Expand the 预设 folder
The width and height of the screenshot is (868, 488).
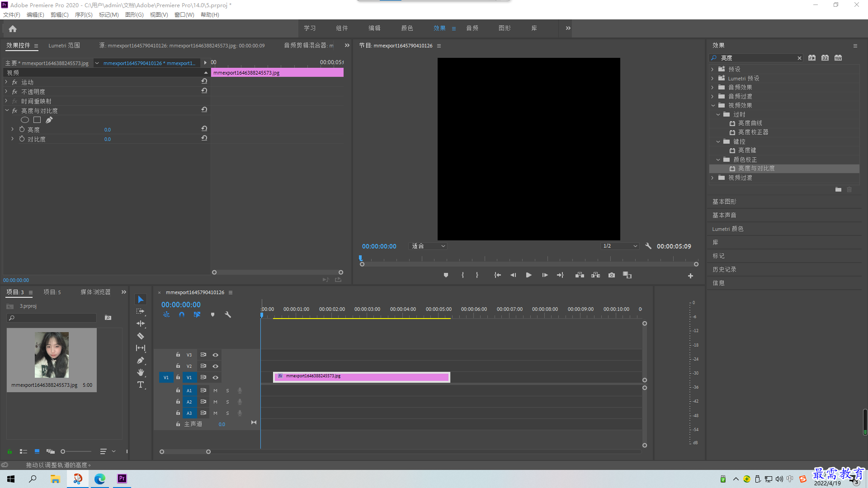[x=712, y=69]
